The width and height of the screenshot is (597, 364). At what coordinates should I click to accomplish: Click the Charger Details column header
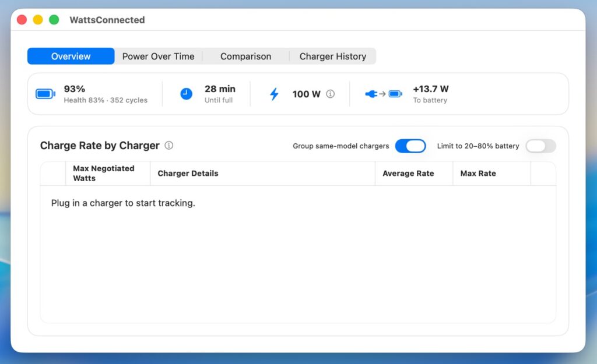click(x=263, y=174)
